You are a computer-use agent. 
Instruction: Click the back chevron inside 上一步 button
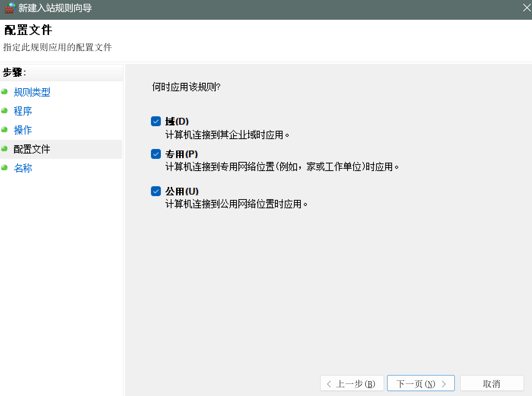click(x=329, y=383)
